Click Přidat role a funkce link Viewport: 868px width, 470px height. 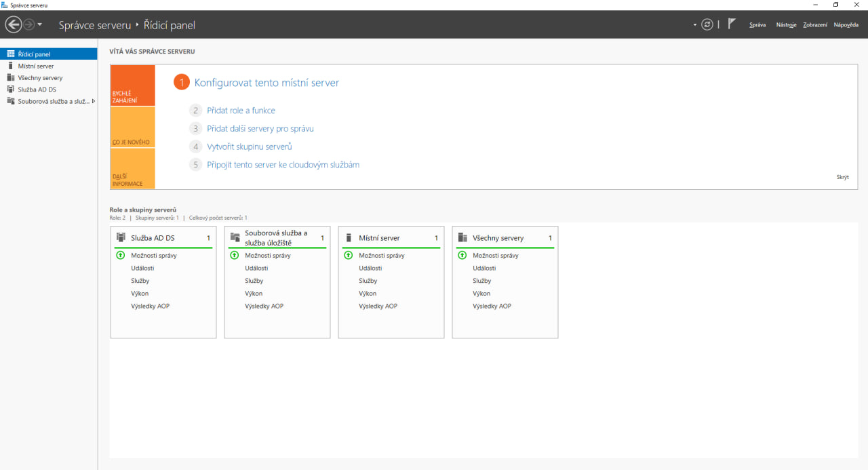[x=241, y=111]
